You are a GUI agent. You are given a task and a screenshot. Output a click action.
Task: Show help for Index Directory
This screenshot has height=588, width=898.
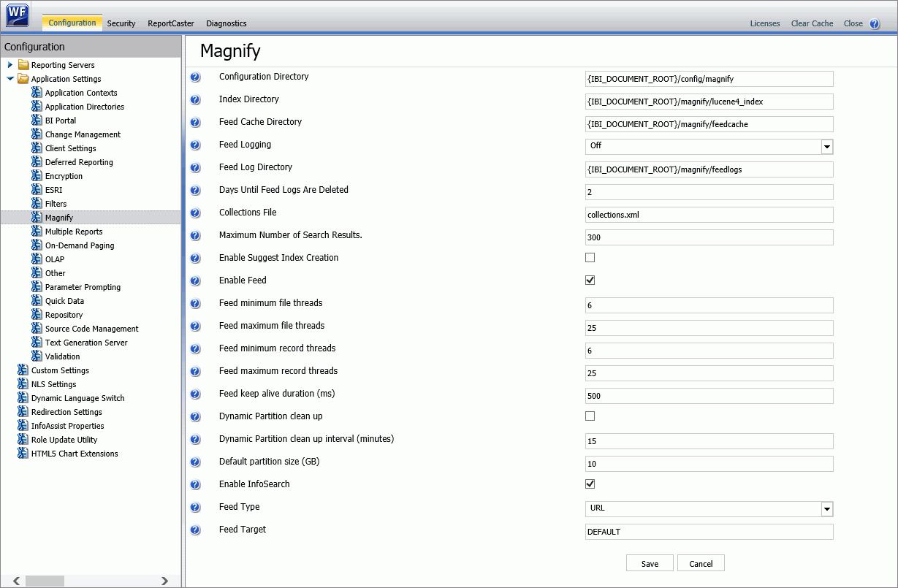[x=195, y=100]
